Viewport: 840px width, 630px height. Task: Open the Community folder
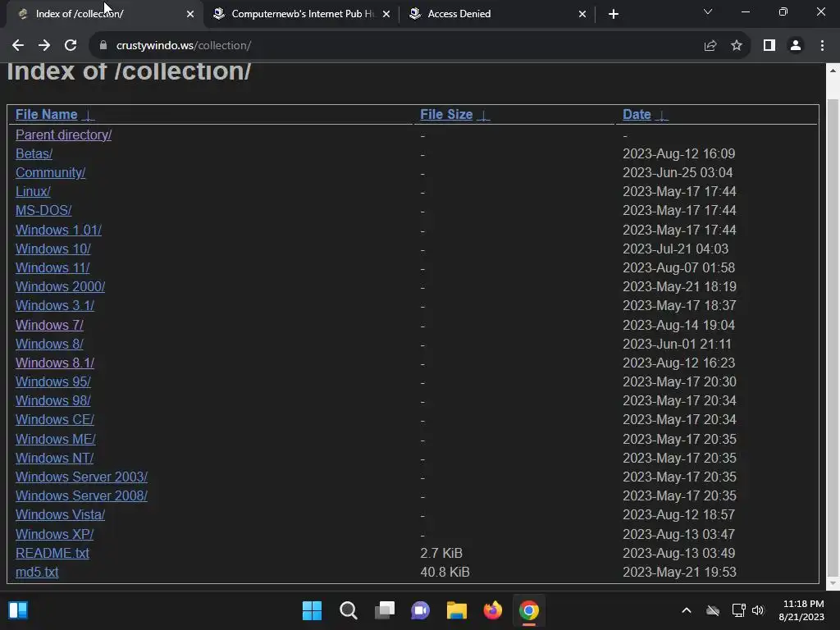pyautogui.click(x=50, y=172)
